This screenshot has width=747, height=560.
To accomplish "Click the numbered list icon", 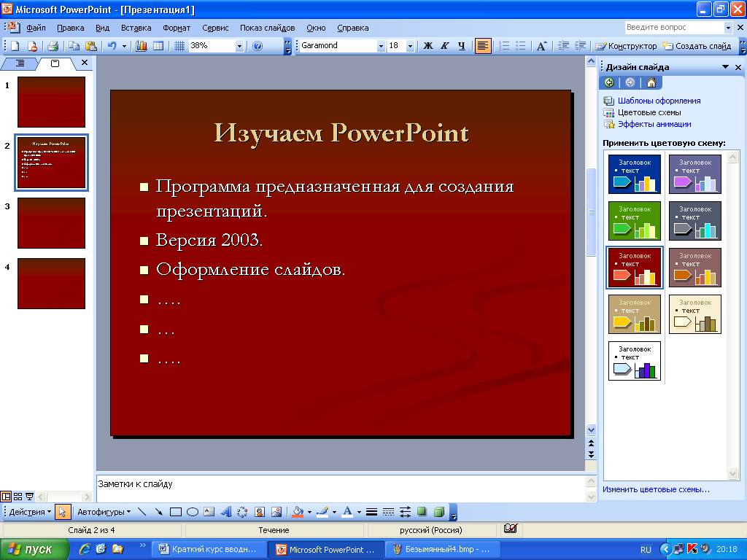I will (x=504, y=46).
